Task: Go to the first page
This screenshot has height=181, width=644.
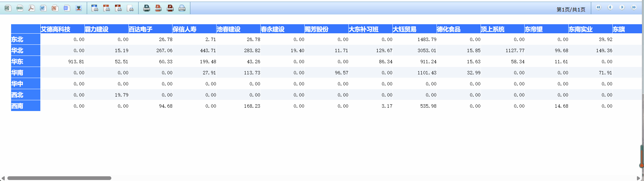Action: coord(599,7)
